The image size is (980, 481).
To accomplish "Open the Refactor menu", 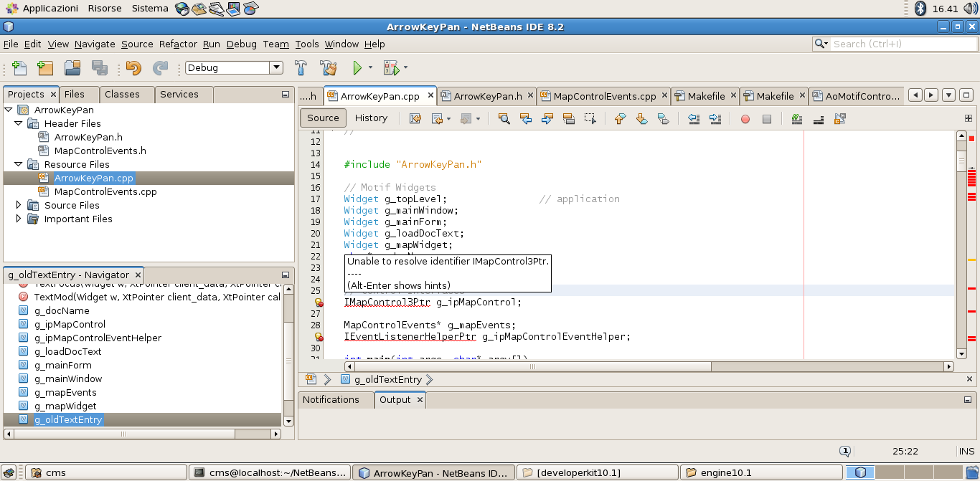I will coord(178,44).
